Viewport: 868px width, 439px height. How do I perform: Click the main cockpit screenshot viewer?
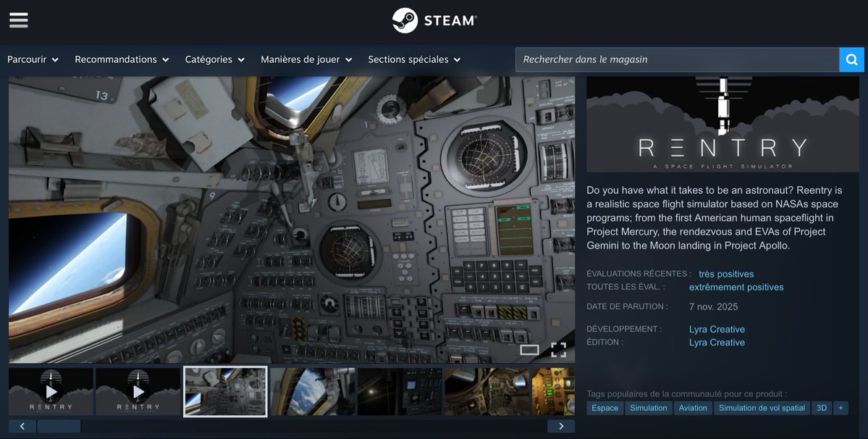pyautogui.click(x=292, y=220)
